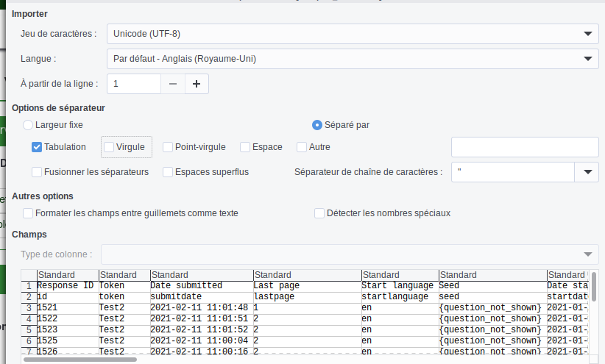Image resolution: width=605 pixels, height=364 pixels.
Task: Uncheck the Tabulation checkbox
Action: [37, 147]
